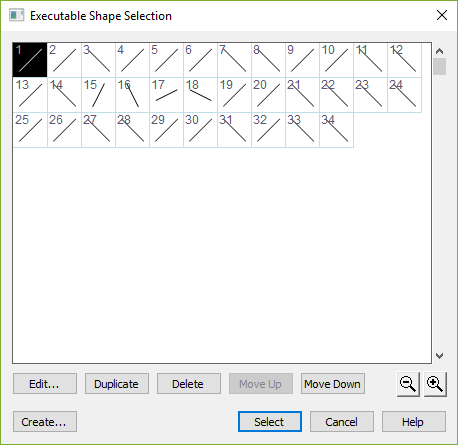Click the zoom out magnifier icon
Screen dimensions: 458x445
click(408, 384)
